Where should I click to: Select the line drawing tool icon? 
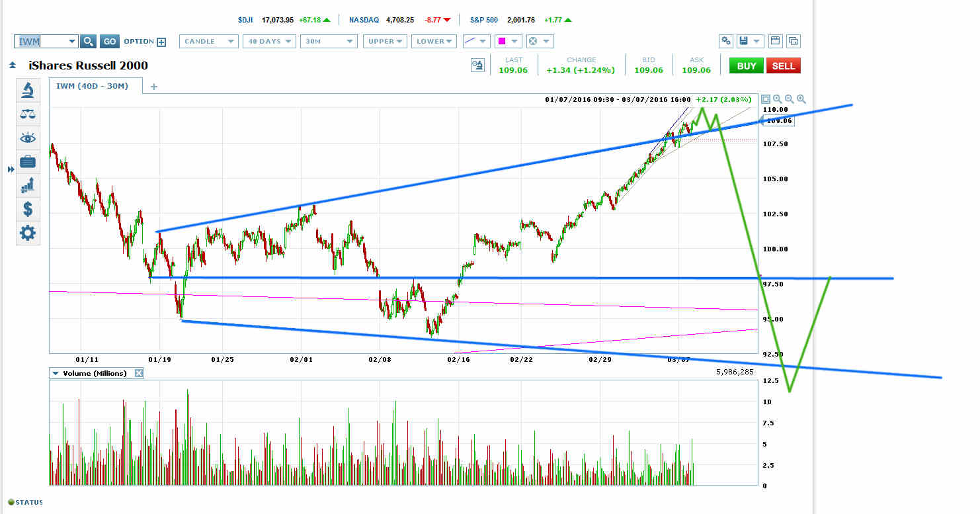pyautogui.click(x=470, y=41)
